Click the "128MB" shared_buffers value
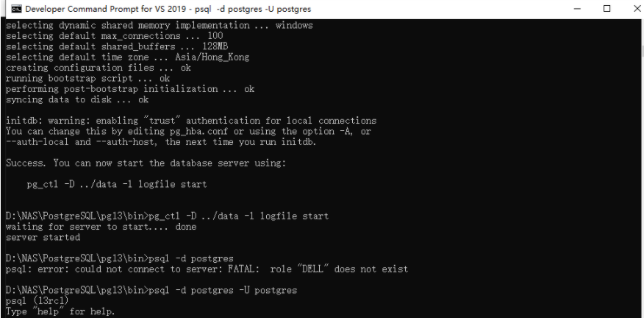Image resolution: width=644 pixels, height=318 pixels. 215,46
